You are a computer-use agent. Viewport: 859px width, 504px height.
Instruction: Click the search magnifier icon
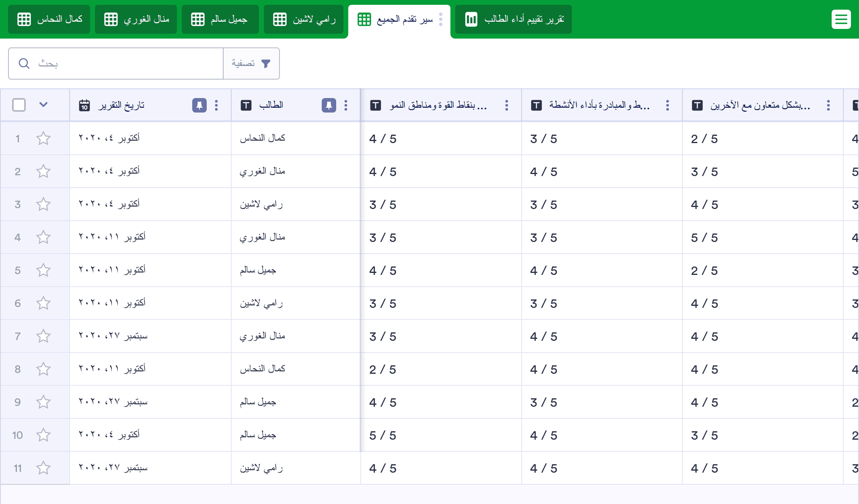coord(24,64)
